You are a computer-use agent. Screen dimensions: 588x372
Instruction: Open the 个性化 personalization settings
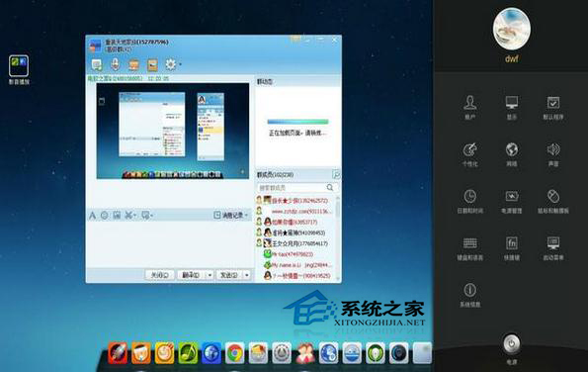(469, 154)
